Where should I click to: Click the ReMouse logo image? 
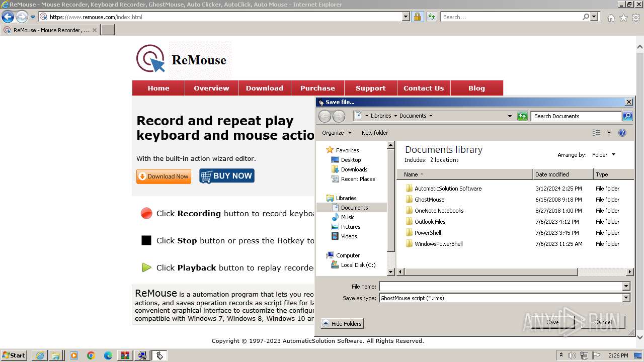coord(182,59)
